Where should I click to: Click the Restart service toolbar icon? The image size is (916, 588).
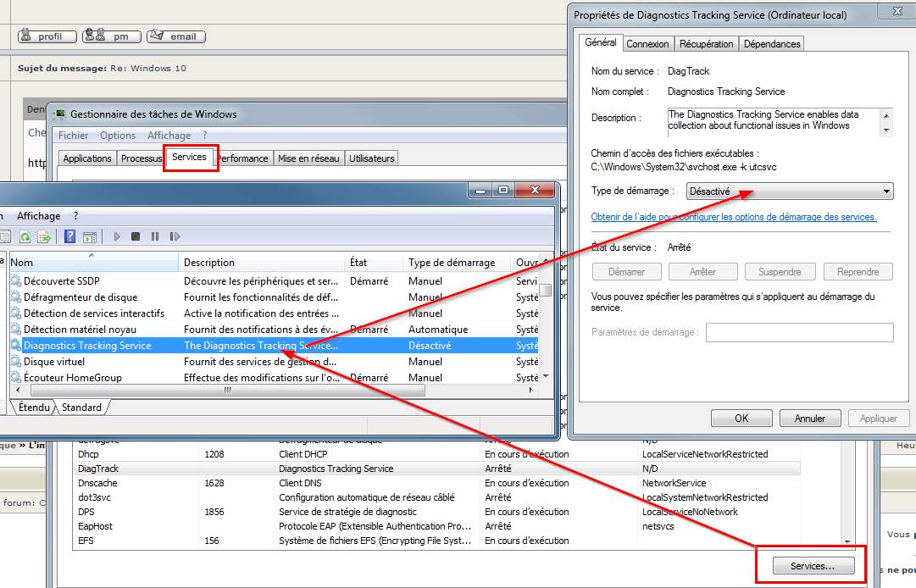point(175,237)
